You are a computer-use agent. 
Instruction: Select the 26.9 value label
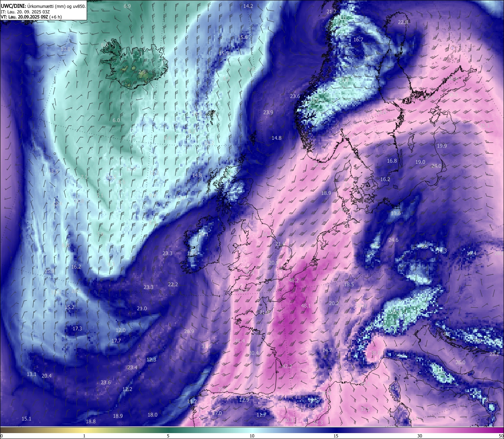(x=189, y=331)
